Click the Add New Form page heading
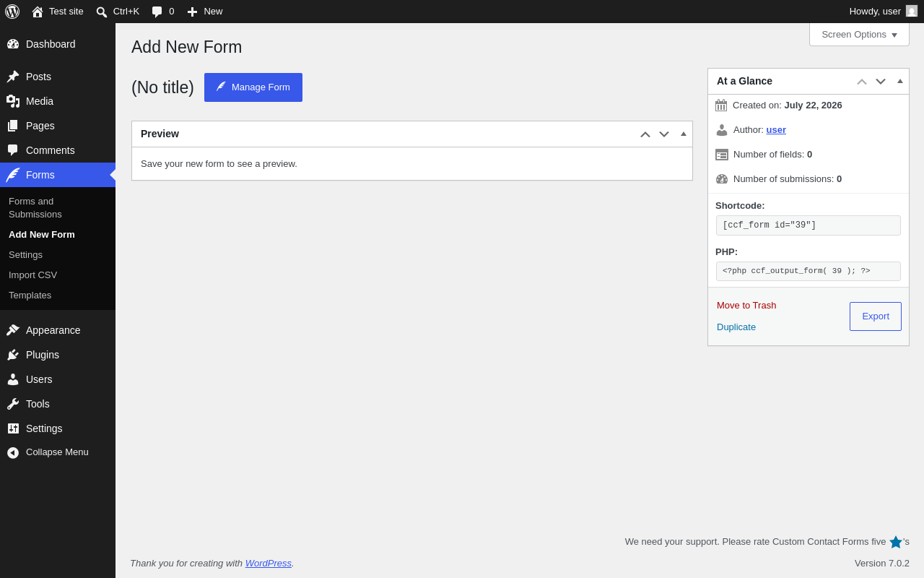This screenshot has height=578, width=924. click(187, 47)
